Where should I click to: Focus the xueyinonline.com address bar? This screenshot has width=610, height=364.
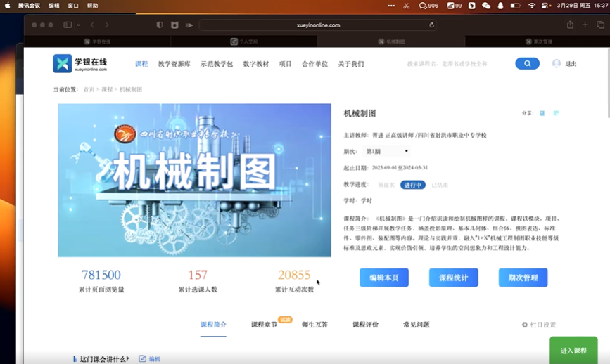pos(318,25)
